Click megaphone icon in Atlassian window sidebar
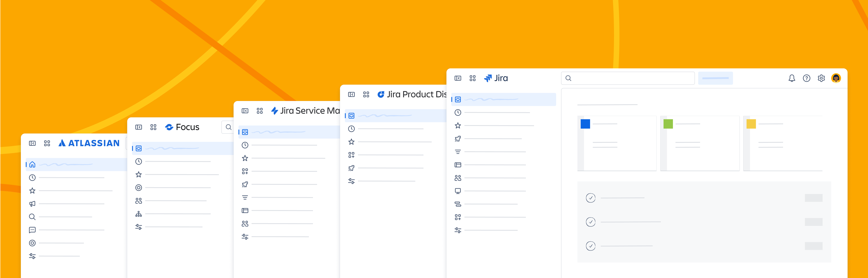 click(32, 204)
